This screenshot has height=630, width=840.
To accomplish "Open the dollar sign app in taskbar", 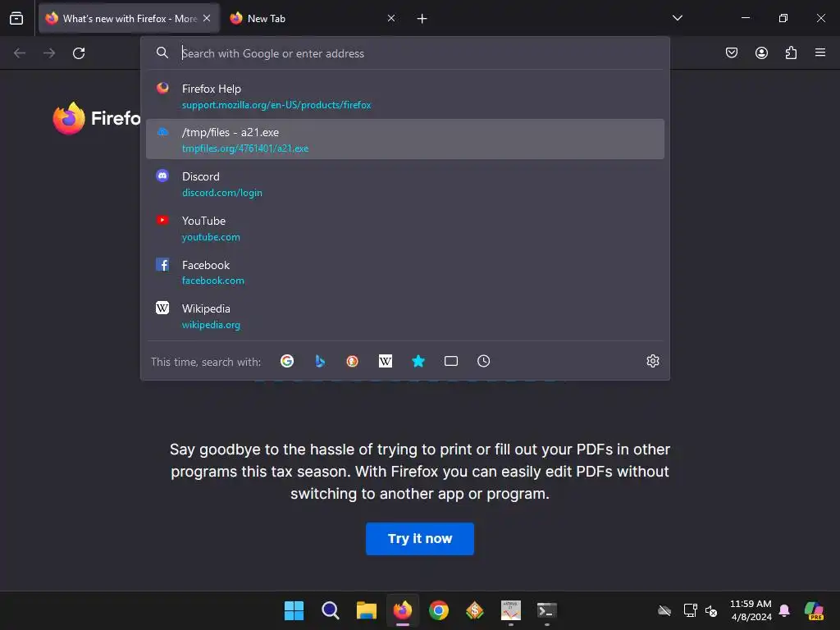I will 475,610.
